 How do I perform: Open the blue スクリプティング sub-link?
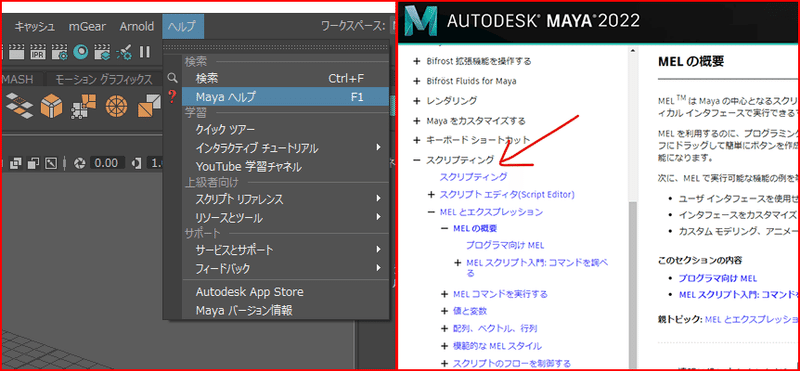[x=473, y=177]
